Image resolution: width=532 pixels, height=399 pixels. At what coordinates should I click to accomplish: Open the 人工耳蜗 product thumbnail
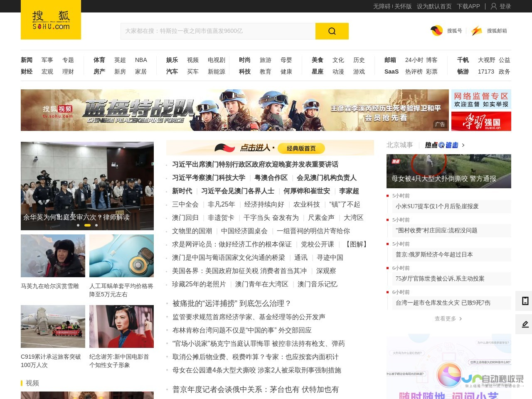121,256
